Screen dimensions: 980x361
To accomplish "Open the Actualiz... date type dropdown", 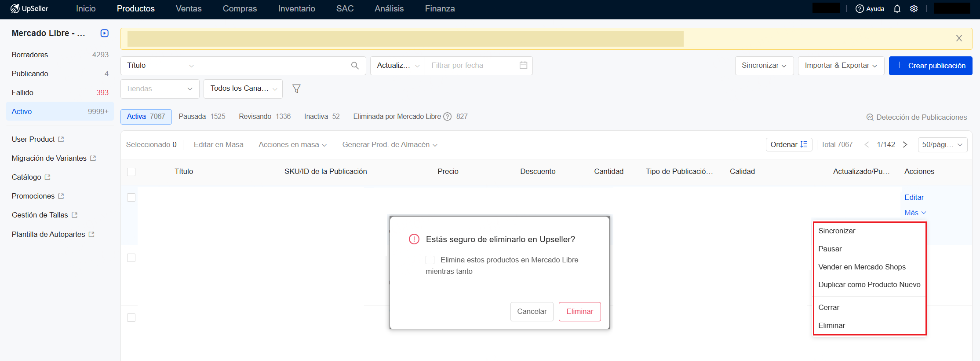I will tap(397, 66).
